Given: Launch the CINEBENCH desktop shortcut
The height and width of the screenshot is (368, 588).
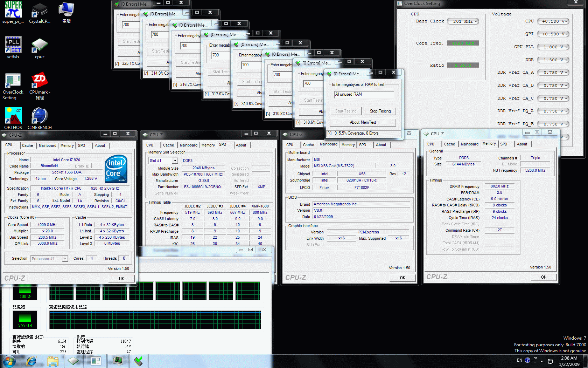Looking at the screenshot, I should [x=40, y=118].
